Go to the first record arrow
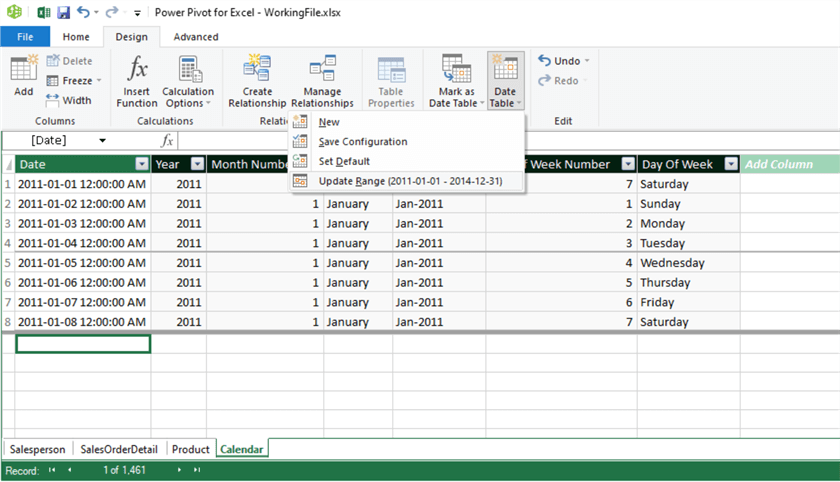This screenshot has width=840, height=482. click(52, 470)
